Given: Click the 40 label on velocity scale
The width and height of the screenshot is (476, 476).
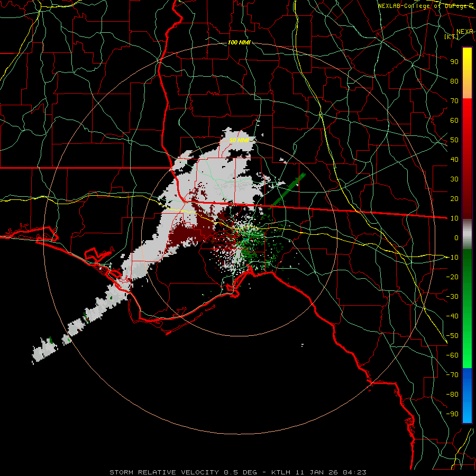Looking at the screenshot, I should click(x=454, y=159).
